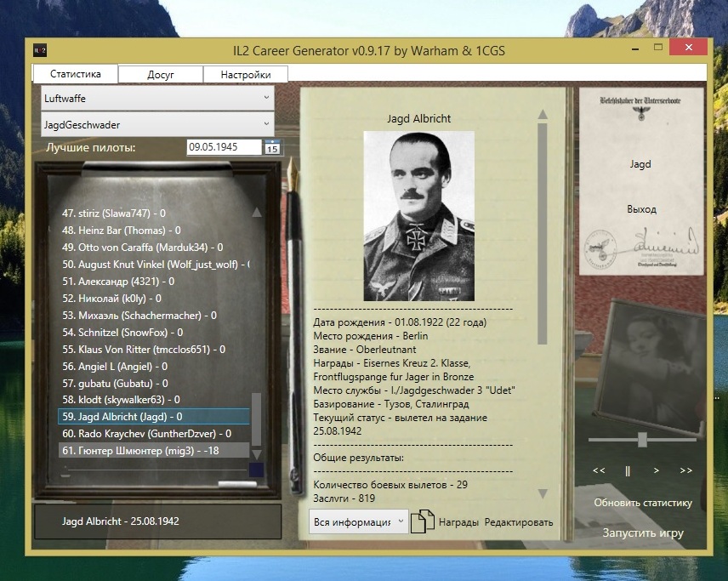Click the dark blue square under list

[256, 470]
